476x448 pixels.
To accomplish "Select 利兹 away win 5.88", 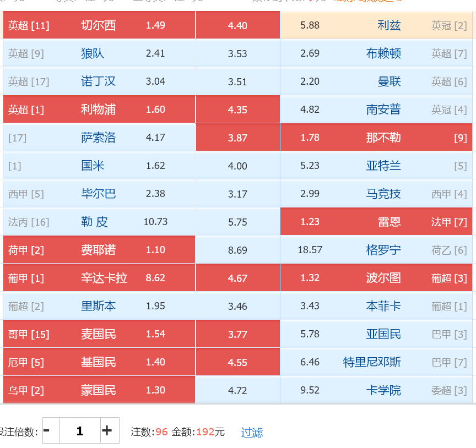I will (376, 25).
